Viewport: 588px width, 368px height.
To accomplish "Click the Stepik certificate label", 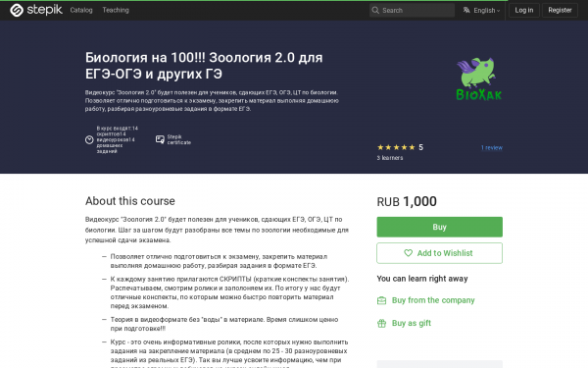I will tap(179, 139).
